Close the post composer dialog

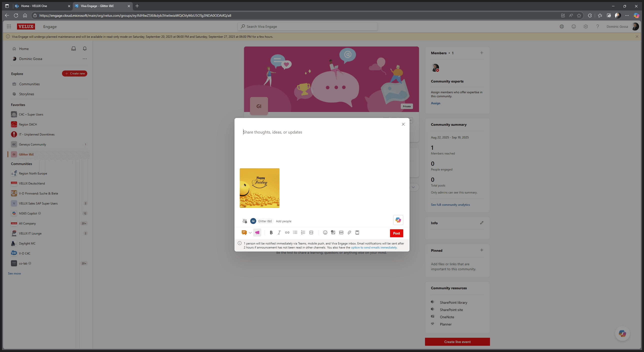[403, 124]
